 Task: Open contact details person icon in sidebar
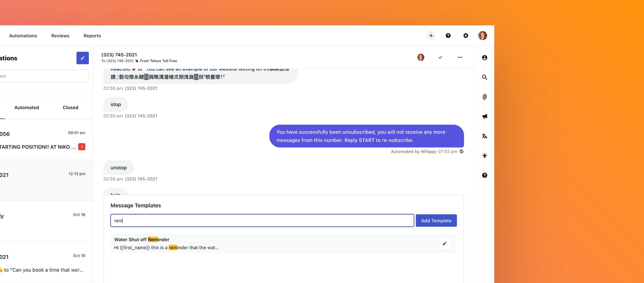coord(484,58)
